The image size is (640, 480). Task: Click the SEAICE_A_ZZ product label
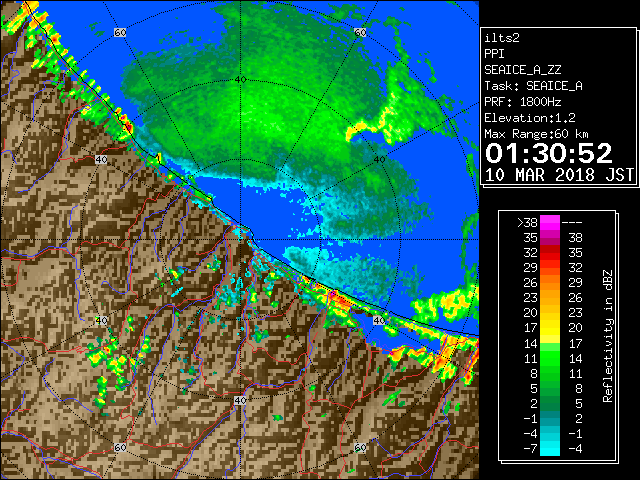tap(522, 70)
